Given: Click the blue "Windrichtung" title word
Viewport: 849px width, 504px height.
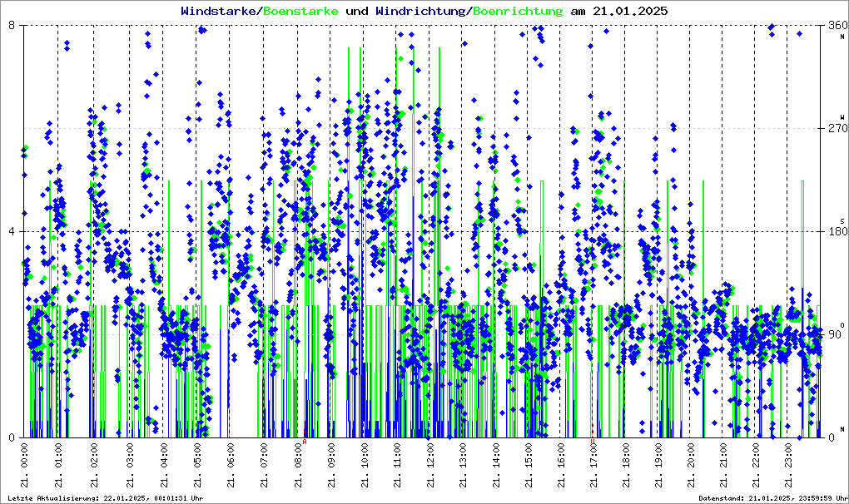Looking at the screenshot, I should coord(420,12).
